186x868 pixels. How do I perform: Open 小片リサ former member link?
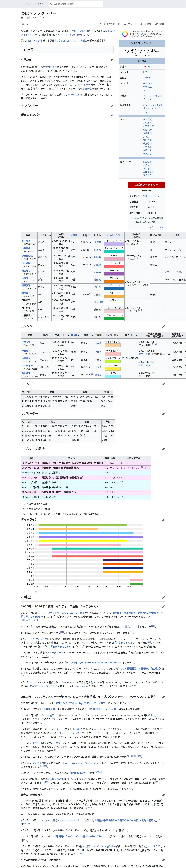point(26,342)
